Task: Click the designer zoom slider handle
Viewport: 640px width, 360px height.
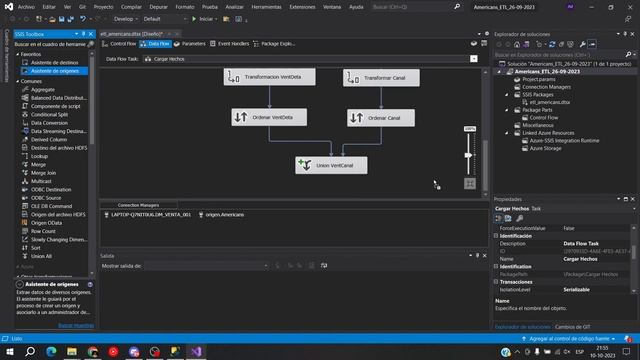Action: tap(468, 155)
